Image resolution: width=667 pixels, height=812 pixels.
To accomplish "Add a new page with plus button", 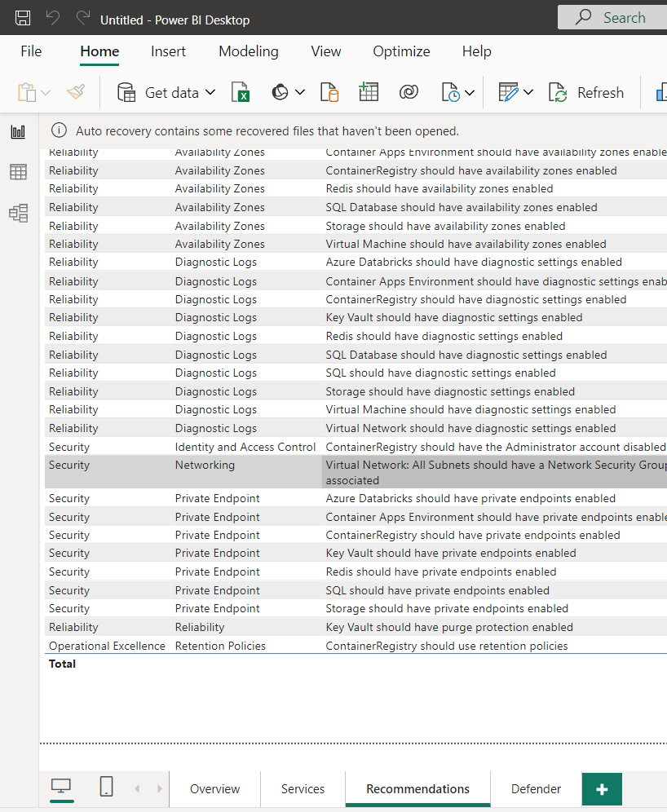I will pyautogui.click(x=602, y=789).
